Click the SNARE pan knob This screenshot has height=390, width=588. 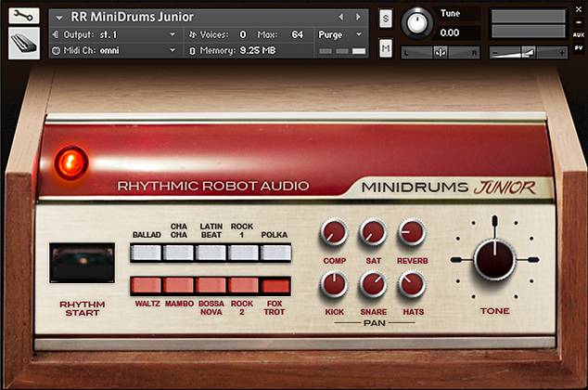pos(373,284)
